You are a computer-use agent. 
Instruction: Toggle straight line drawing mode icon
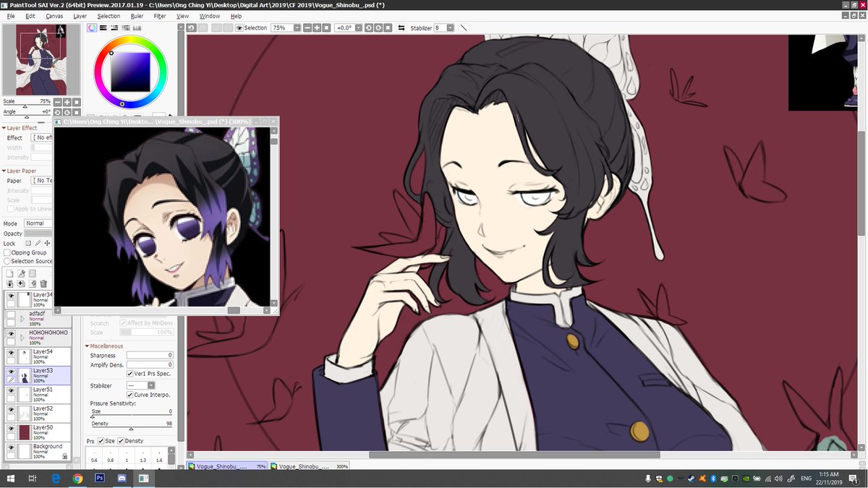[x=464, y=27]
